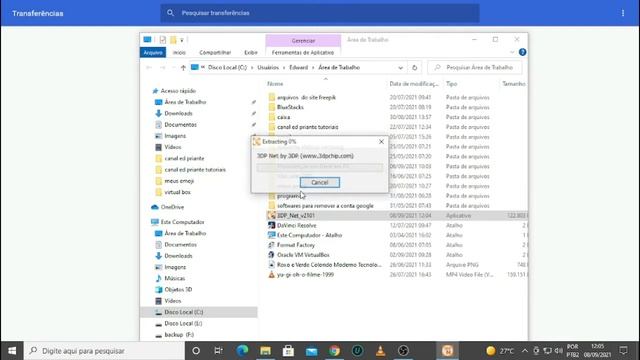Select the BlueStacks folder

[290, 107]
